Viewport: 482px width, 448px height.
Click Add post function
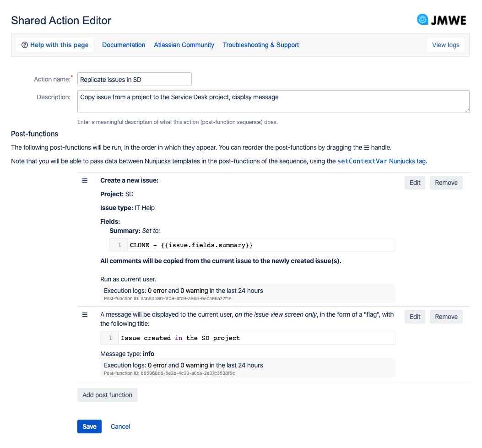107,394
